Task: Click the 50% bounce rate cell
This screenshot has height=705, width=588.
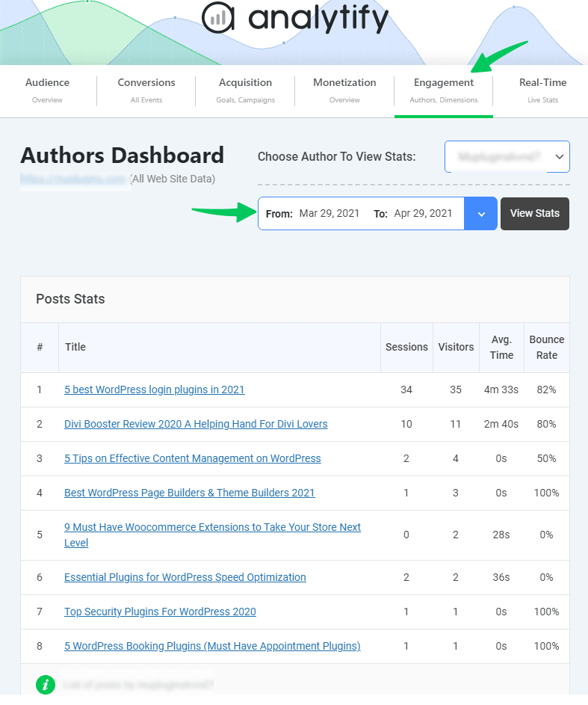Action: click(546, 458)
